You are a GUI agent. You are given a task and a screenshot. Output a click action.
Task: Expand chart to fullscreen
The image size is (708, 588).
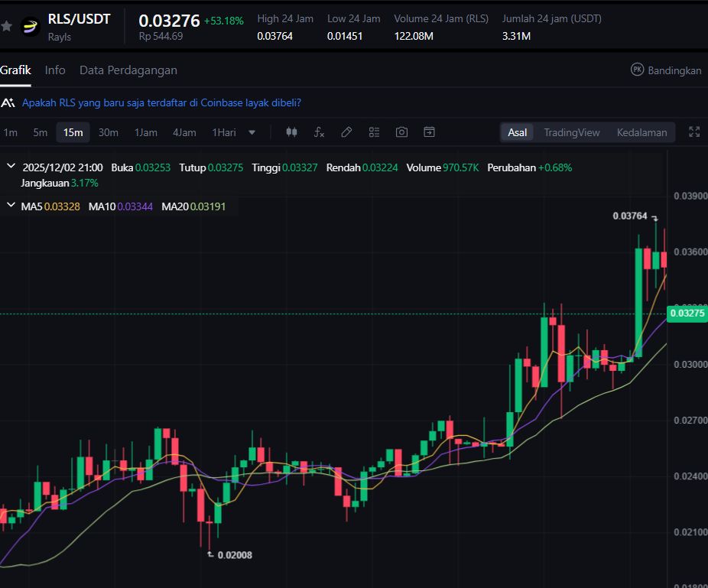click(694, 132)
